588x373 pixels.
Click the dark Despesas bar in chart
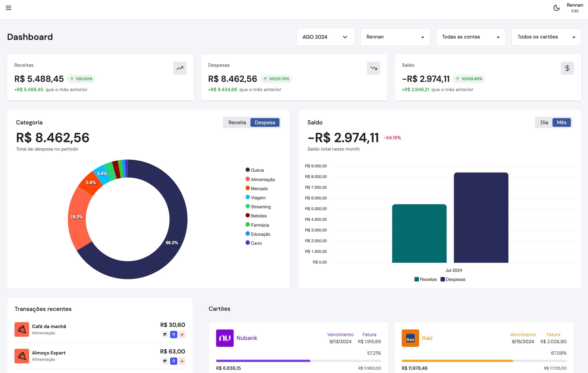pos(481,217)
